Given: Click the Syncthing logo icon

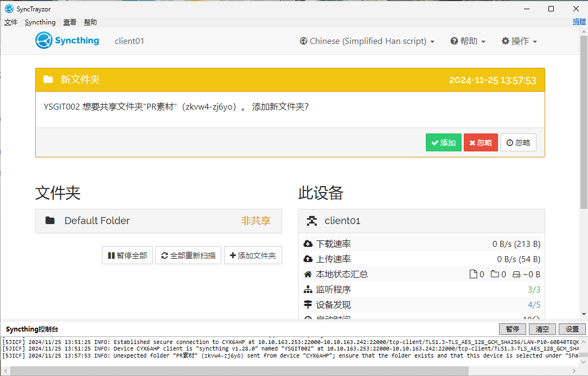Looking at the screenshot, I should (x=44, y=40).
